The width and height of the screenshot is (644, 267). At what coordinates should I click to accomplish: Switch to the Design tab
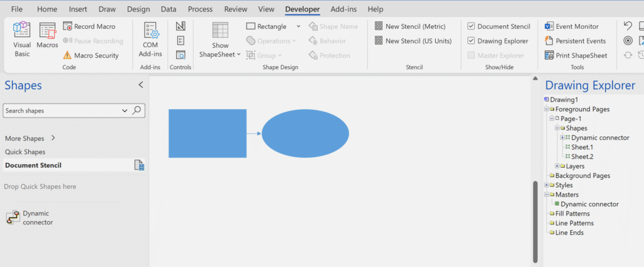coord(138,9)
